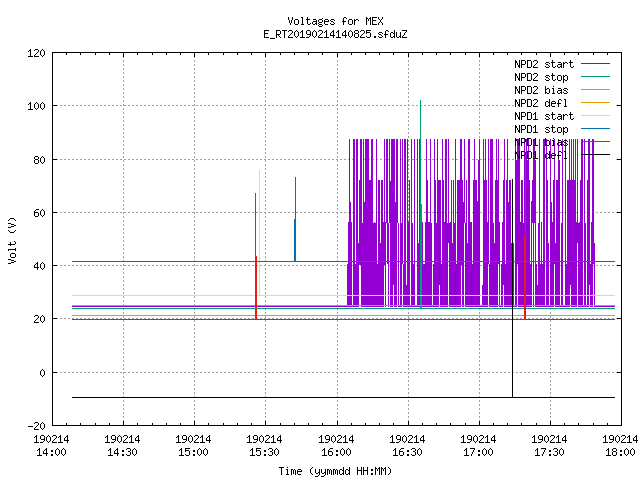The width and height of the screenshot is (640, 480).
Task: Click the NPD2 bias light-blue legend line
Action: coord(596,90)
